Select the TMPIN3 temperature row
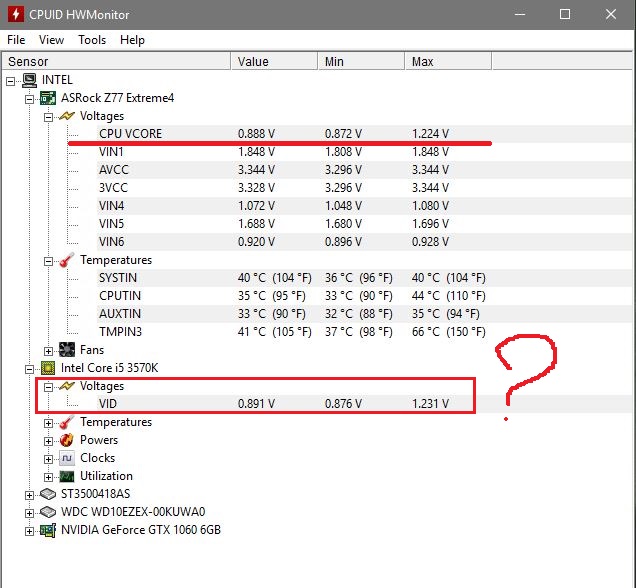This screenshot has width=636, height=588. click(365, 332)
